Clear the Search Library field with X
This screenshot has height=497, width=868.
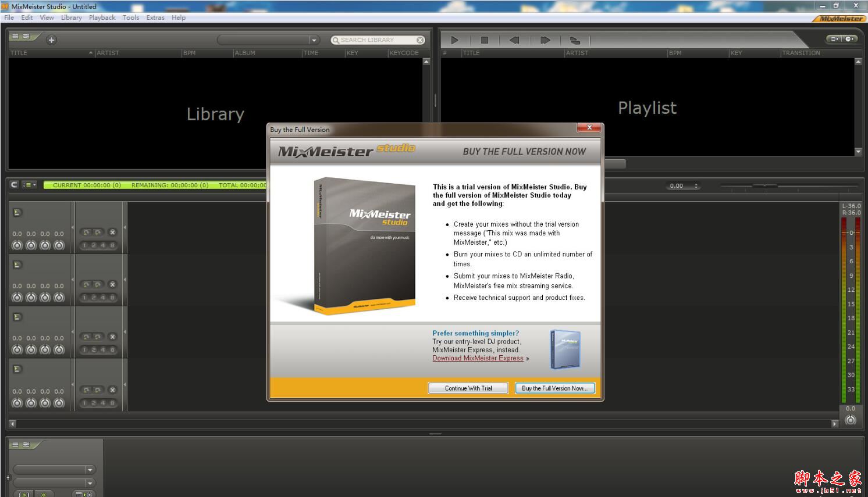[x=420, y=40]
